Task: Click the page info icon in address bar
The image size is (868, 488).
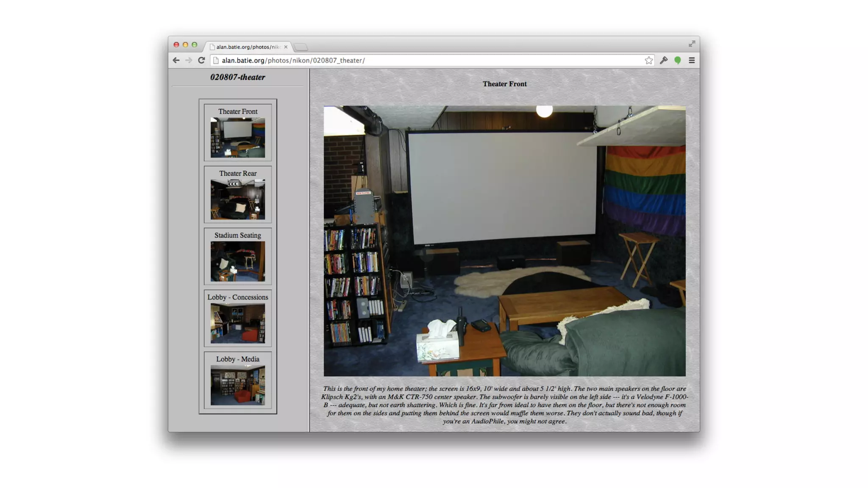Action: pos(216,61)
